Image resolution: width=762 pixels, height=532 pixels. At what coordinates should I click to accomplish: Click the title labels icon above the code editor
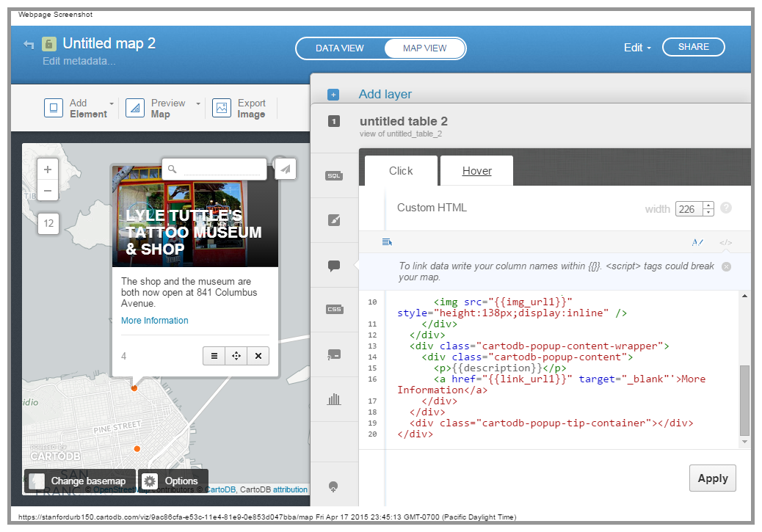(x=697, y=242)
